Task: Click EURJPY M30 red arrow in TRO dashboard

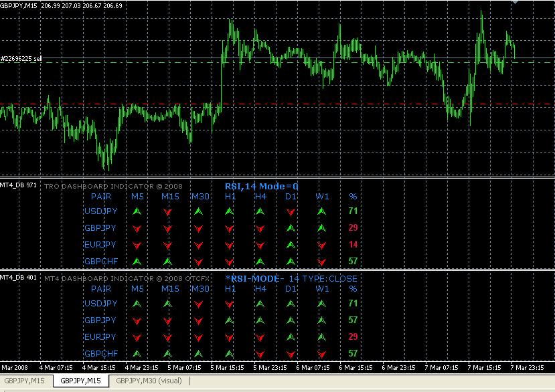Action: click(x=199, y=246)
